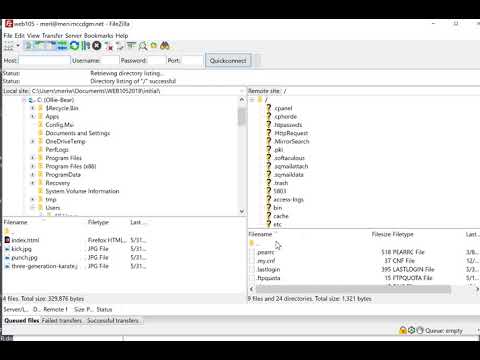480x360 pixels.
Task: Focus the Port input field
Action: [x=192, y=61]
